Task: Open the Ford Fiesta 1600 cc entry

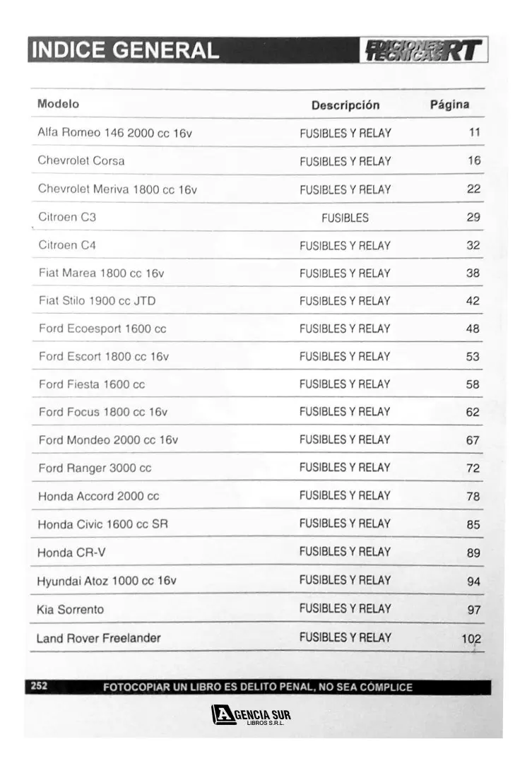Action: (x=92, y=384)
